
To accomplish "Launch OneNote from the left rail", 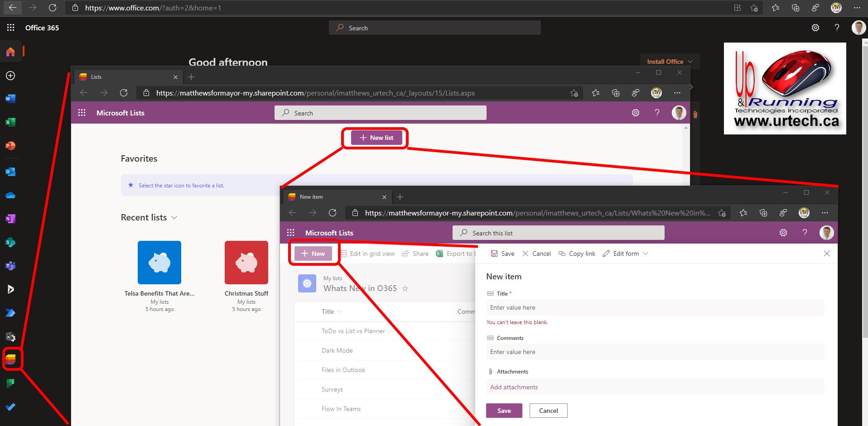I will point(10,219).
